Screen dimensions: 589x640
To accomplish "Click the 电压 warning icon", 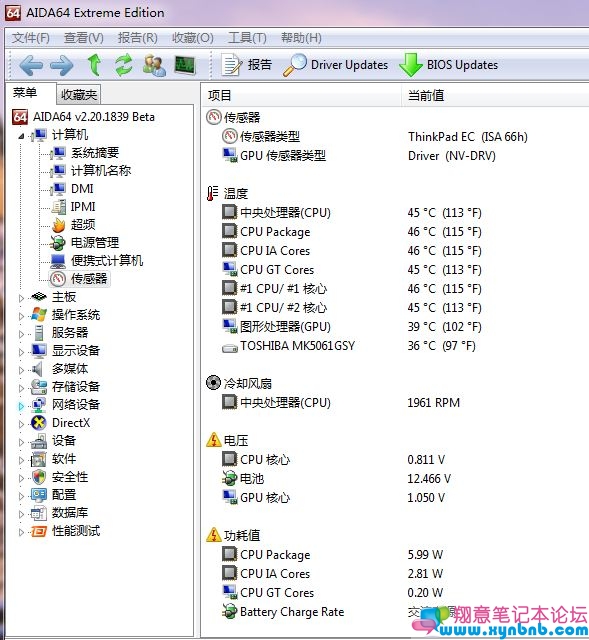I will [x=213, y=440].
